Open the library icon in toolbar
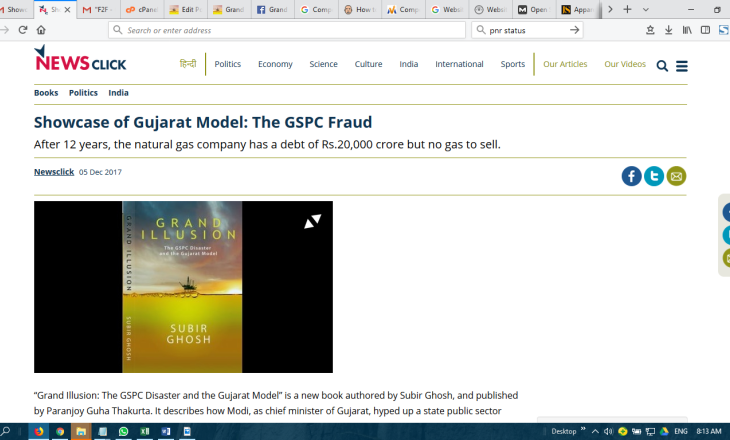This screenshot has height=440, width=730. 687,30
